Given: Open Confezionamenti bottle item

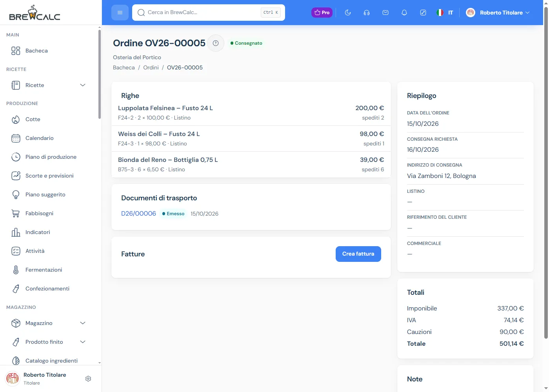Looking at the screenshot, I should tap(49, 289).
